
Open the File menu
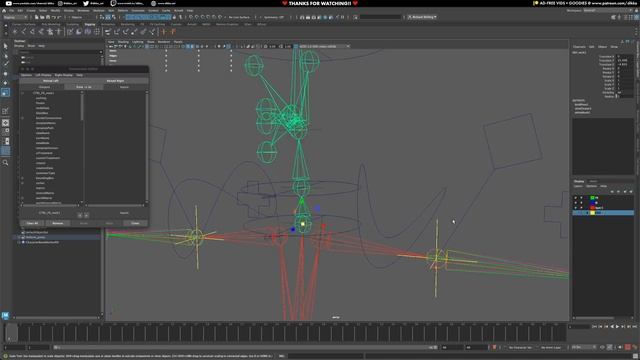[x=12, y=10]
